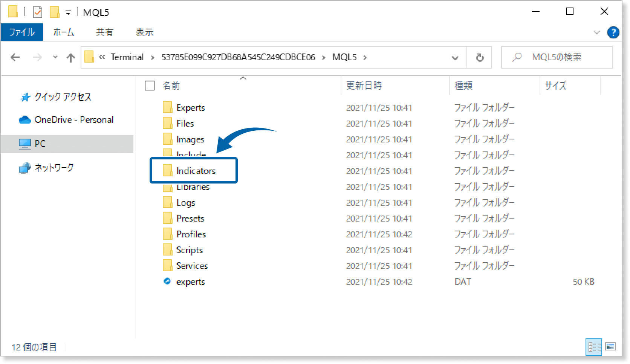
Task: Click the Properties quick access toolbar icon
Action: [x=38, y=12]
